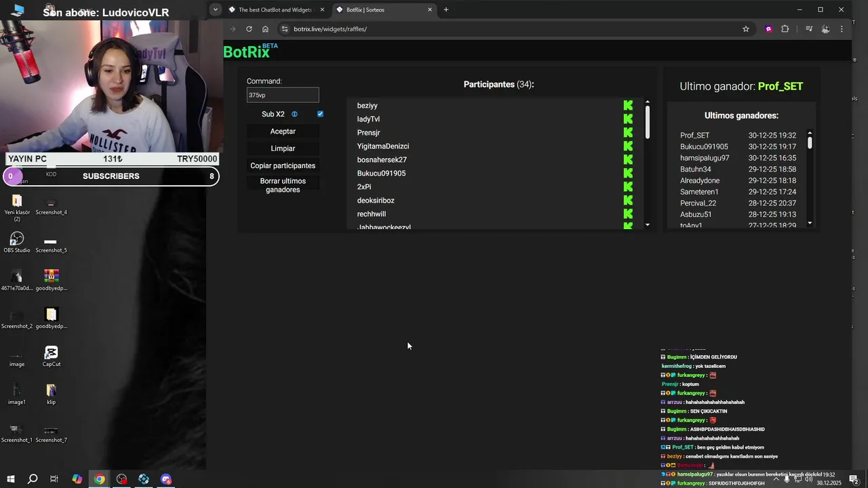This screenshot has width=868, height=488.
Task: Click winner Percival_22 in ganadores list
Action: 698,203
